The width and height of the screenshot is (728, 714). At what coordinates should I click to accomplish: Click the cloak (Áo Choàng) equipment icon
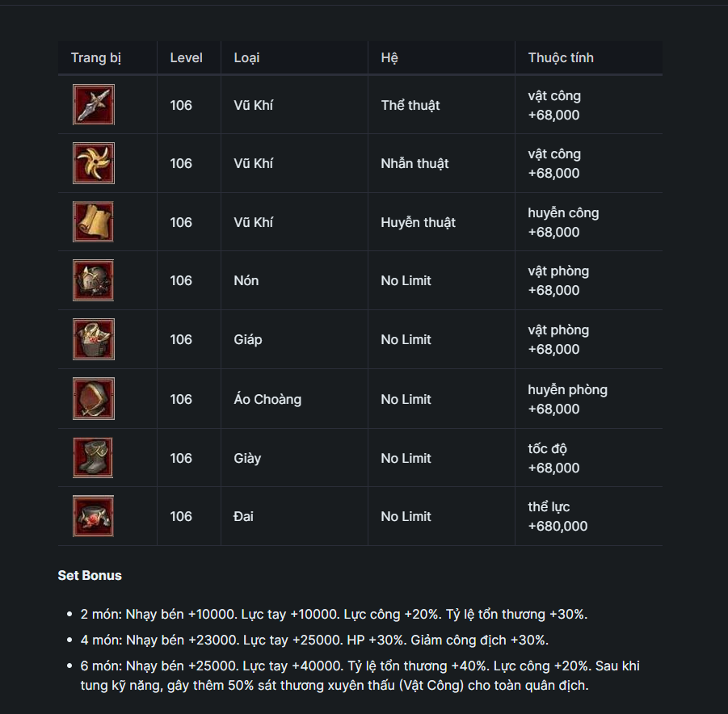coord(94,399)
